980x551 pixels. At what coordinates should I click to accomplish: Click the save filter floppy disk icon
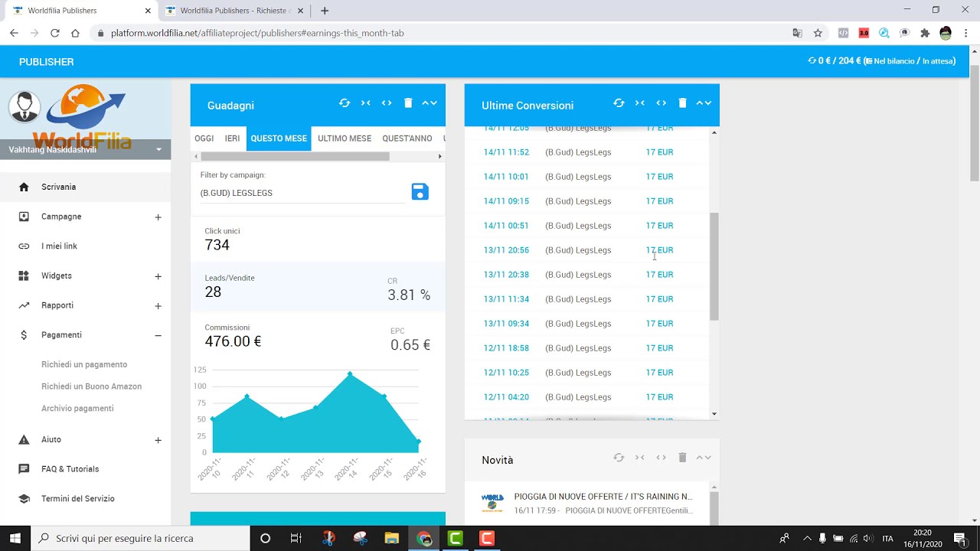pyautogui.click(x=420, y=192)
